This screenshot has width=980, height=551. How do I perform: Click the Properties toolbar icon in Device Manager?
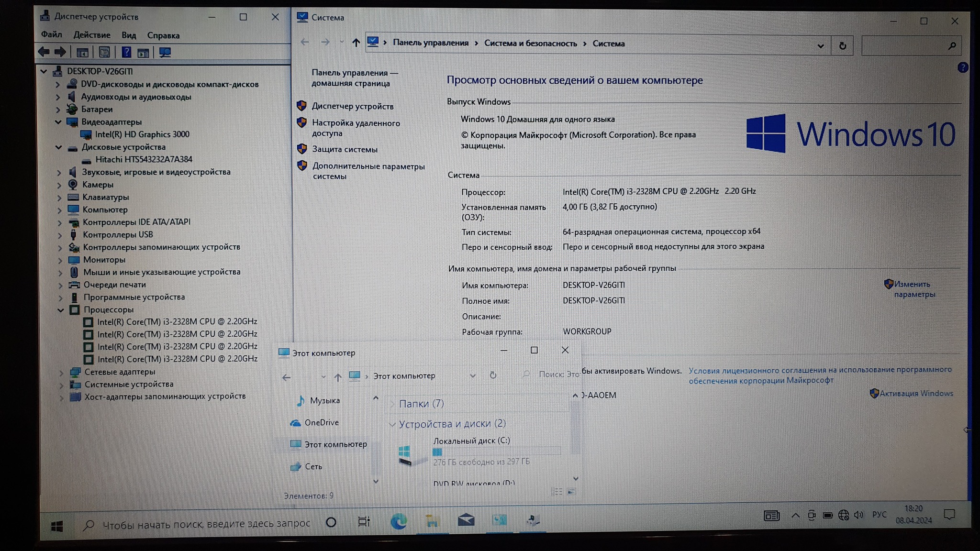pos(104,52)
